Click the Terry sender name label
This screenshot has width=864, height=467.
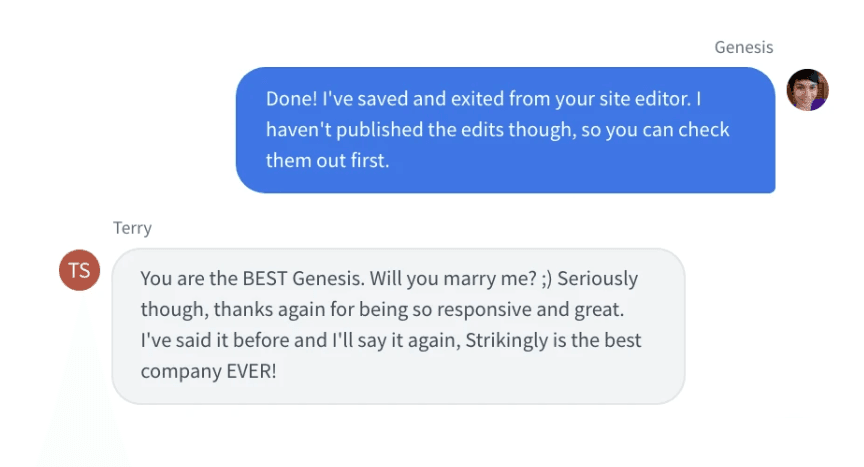pyautogui.click(x=132, y=228)
